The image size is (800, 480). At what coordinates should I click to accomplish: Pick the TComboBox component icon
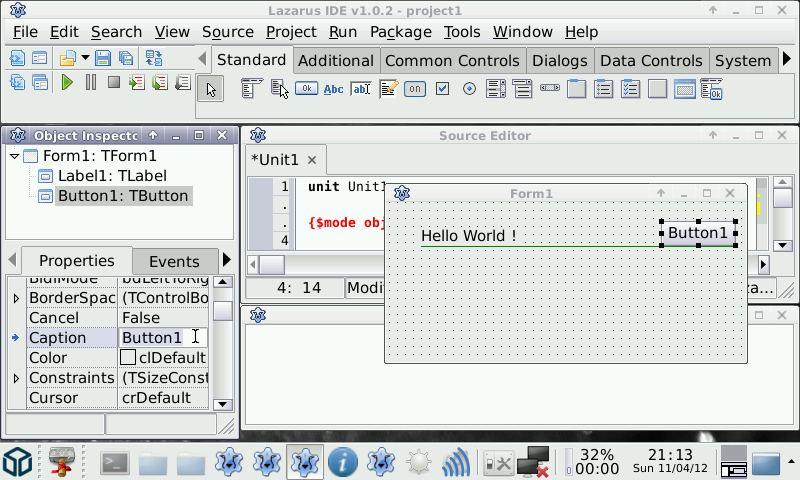[522, 89]
